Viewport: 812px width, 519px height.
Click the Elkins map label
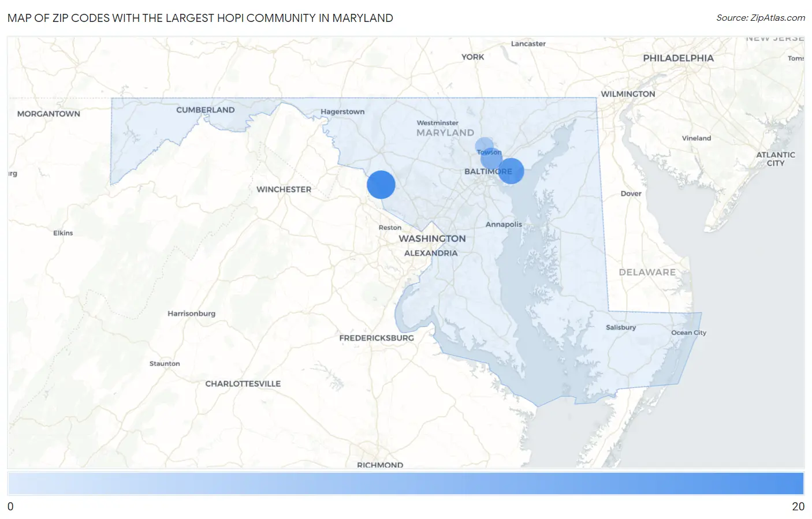(63, 233)
